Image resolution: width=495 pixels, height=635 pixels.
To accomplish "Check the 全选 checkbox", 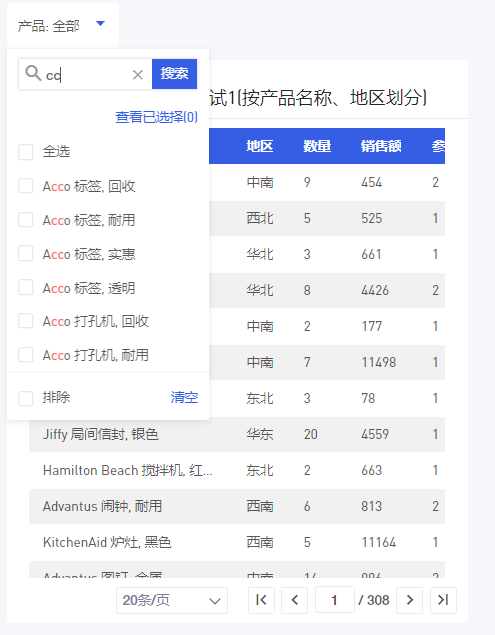I will click(x=26, y=152).
